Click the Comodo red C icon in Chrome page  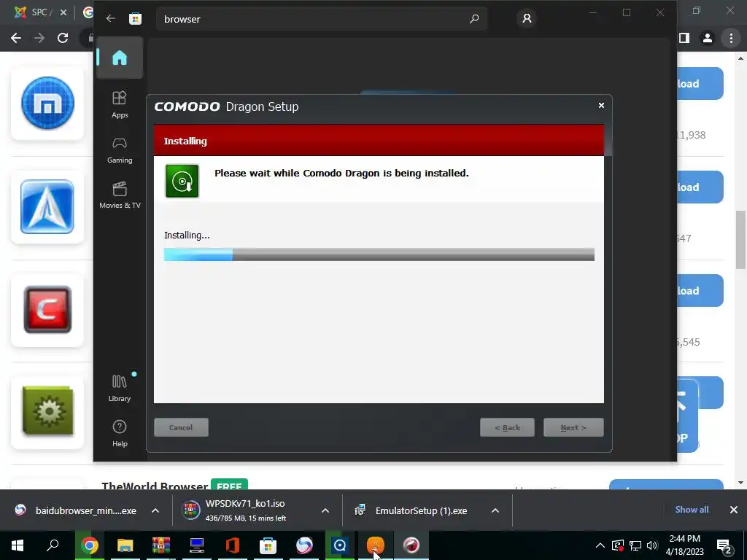click(47, 309)
